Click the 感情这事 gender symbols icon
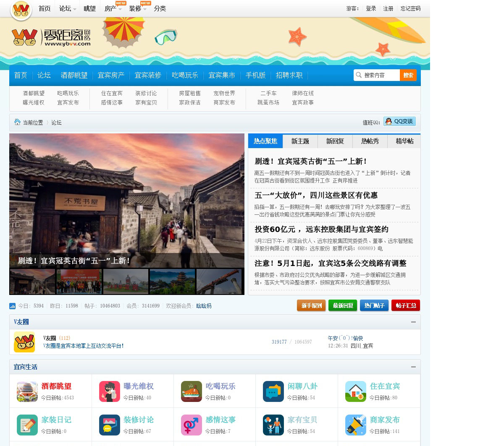 point(192,425)
